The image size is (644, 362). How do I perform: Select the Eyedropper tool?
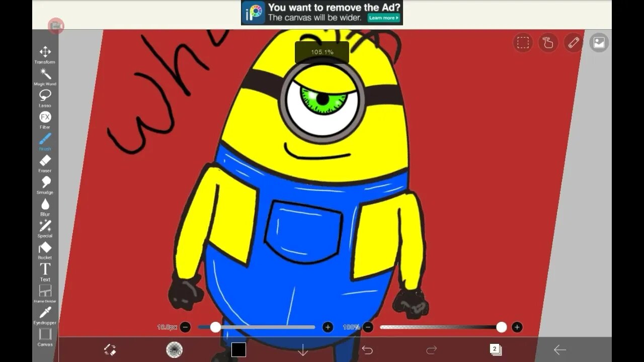click(x=45, y=315)
